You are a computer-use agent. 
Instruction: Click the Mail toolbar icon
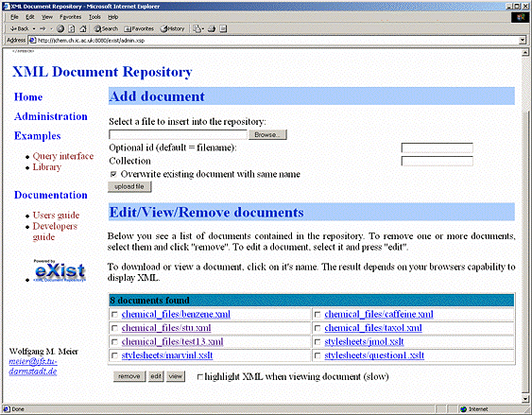click(197, 29)
